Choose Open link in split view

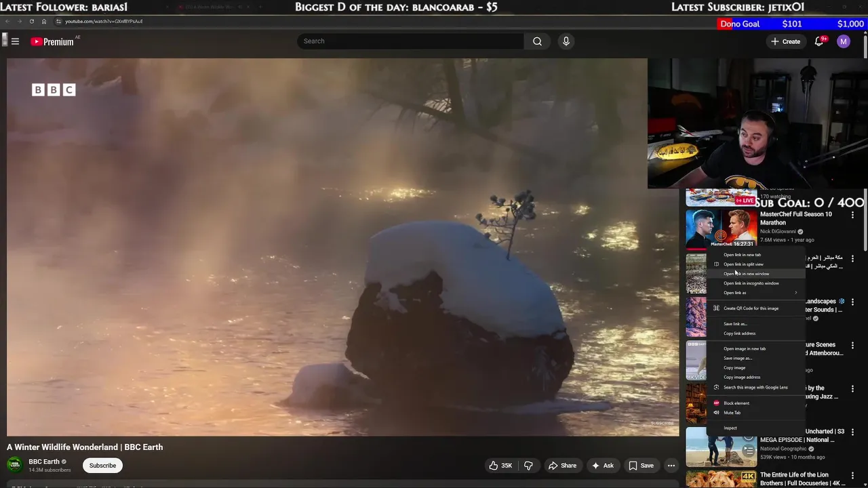[x=756, y=264]
